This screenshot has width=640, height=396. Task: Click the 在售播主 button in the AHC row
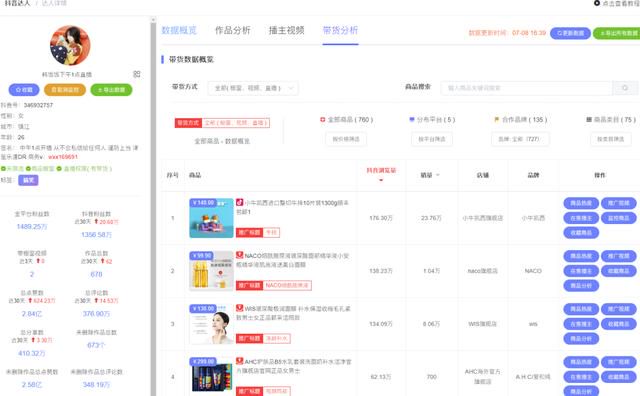(x=581, y=377)
